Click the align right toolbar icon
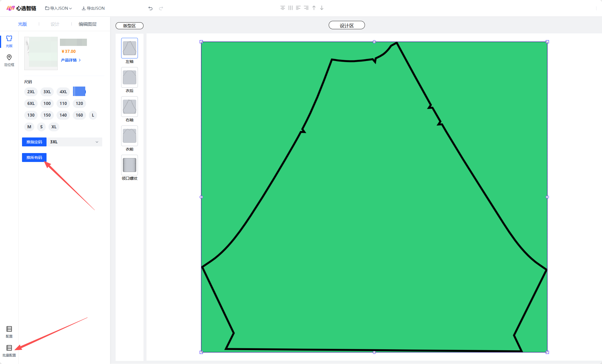Viewport: 602px width, 364px height. (x=306, y=8)
